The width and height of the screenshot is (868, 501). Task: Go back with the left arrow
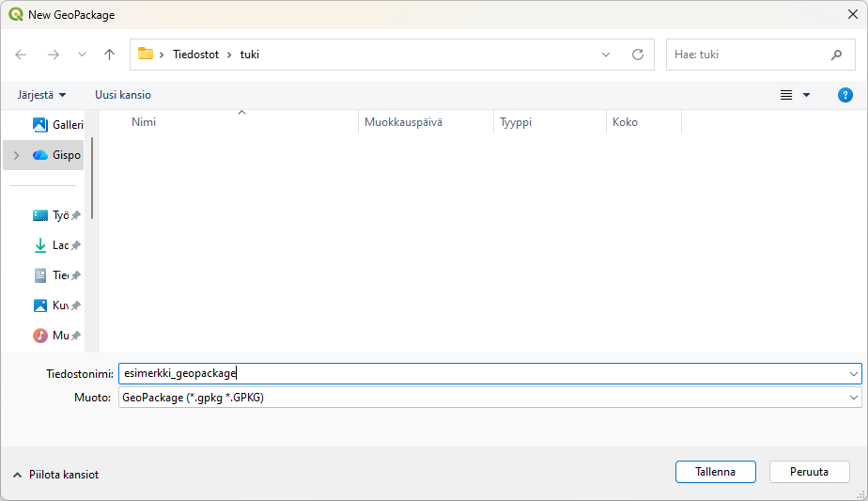[x=21, y=55]
